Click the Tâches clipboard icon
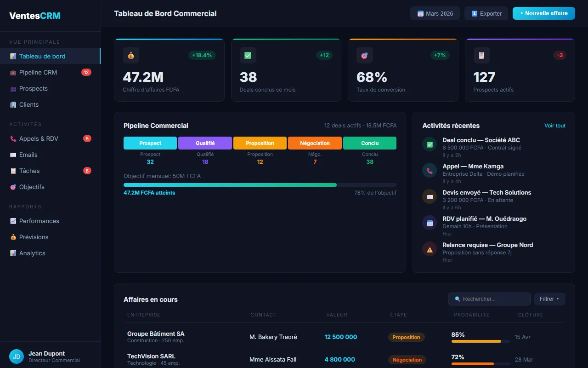 click(13, 171)
